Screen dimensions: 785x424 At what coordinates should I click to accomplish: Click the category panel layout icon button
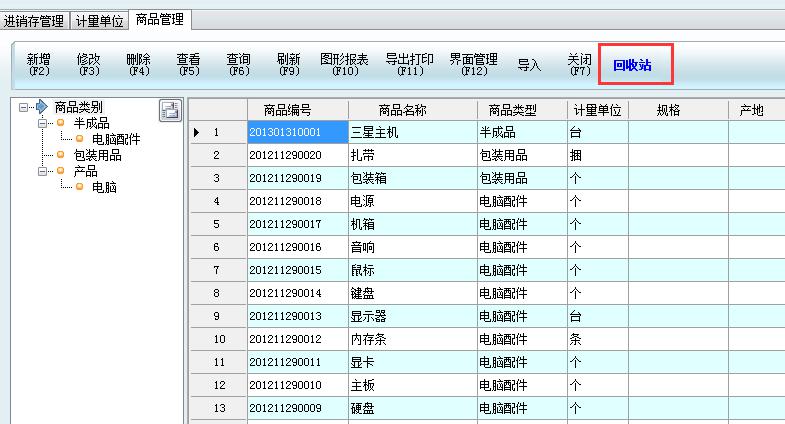170,110
